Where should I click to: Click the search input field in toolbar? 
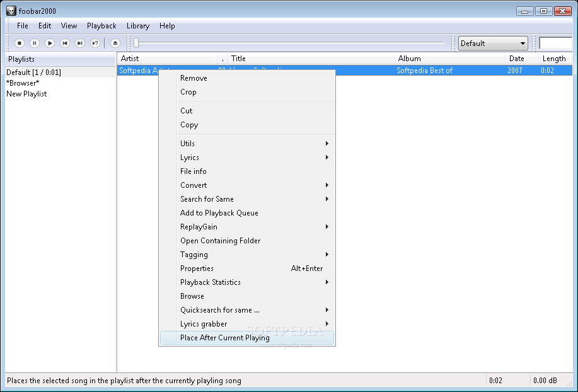coord(555,43)
